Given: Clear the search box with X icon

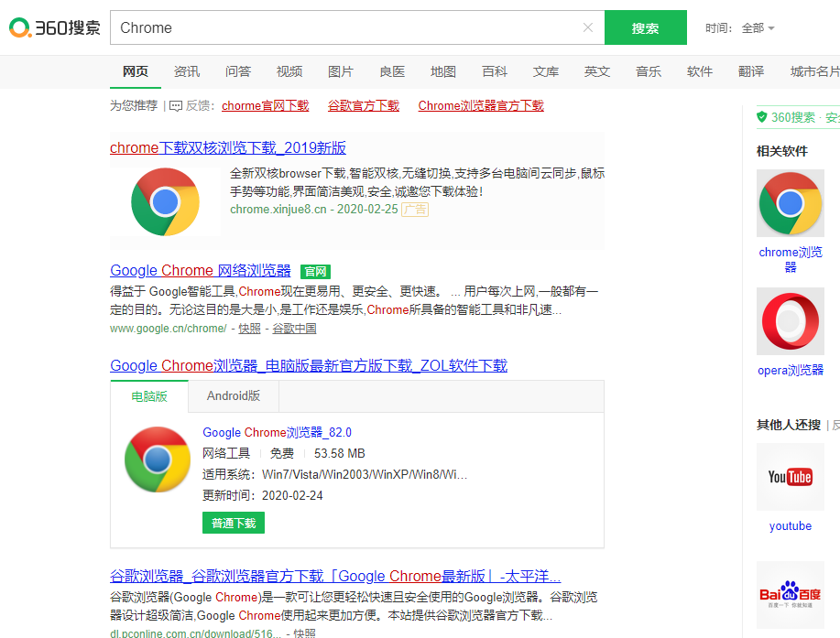Looking at the screenshot, I should (588, 27).
